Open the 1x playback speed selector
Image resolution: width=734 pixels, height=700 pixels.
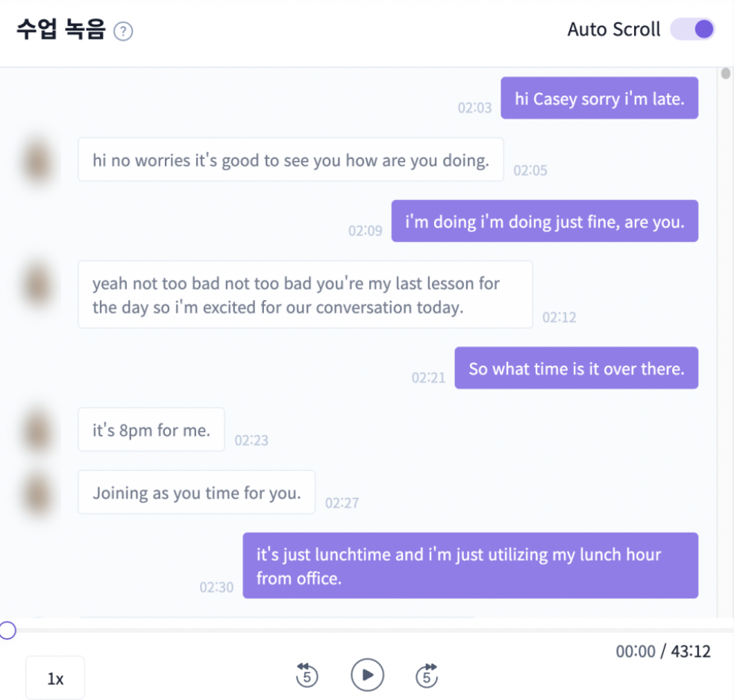55,678
